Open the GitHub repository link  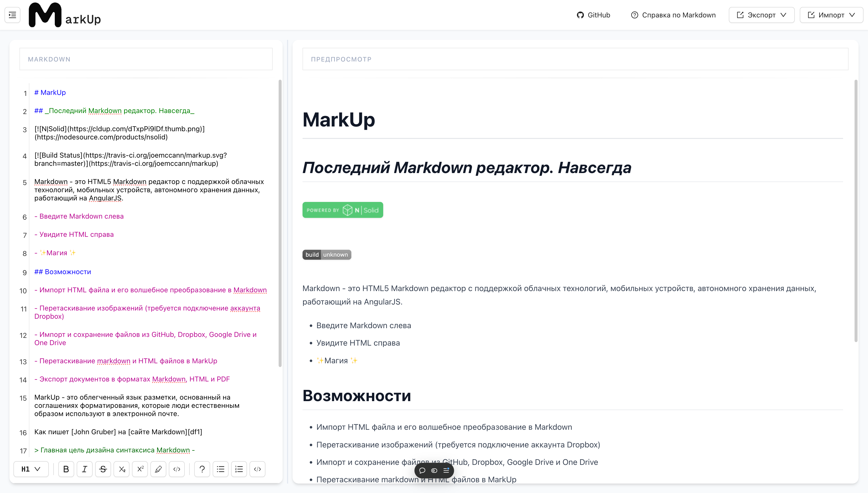593,14
